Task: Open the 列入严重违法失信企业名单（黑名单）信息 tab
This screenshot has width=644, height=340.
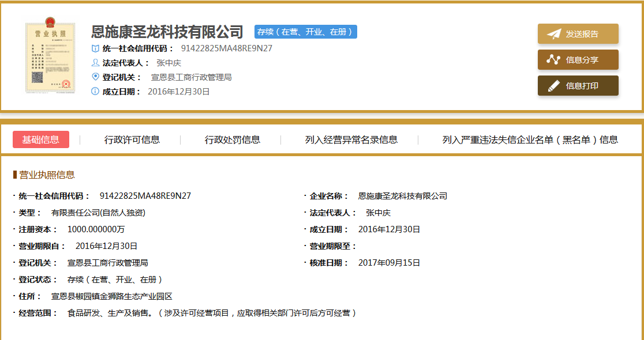Action: (530, 139)
